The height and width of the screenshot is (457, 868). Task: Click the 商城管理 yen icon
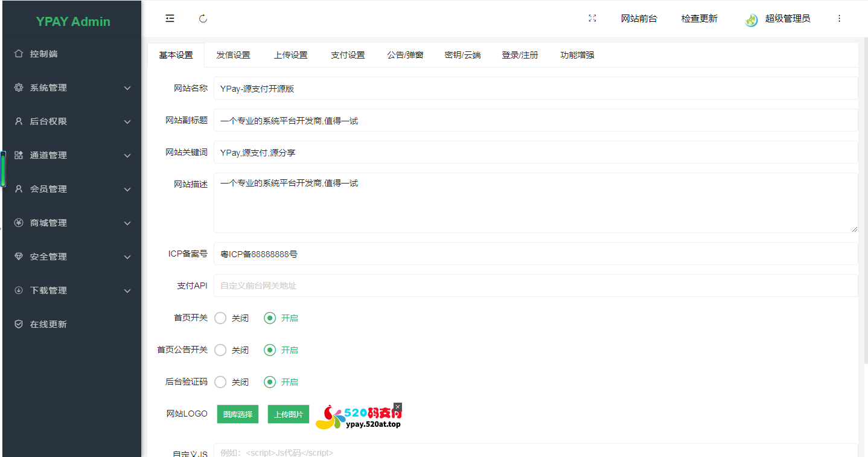[19, 223]
